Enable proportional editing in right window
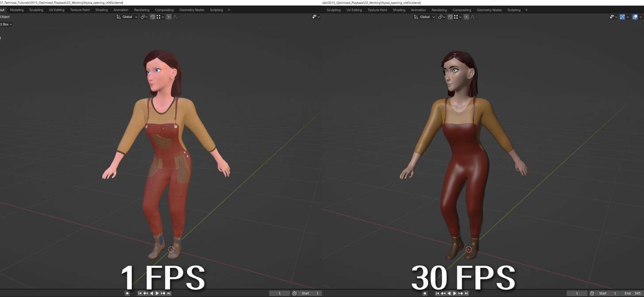Viewport: 644px width, 297px height. [x=466, y=17]
